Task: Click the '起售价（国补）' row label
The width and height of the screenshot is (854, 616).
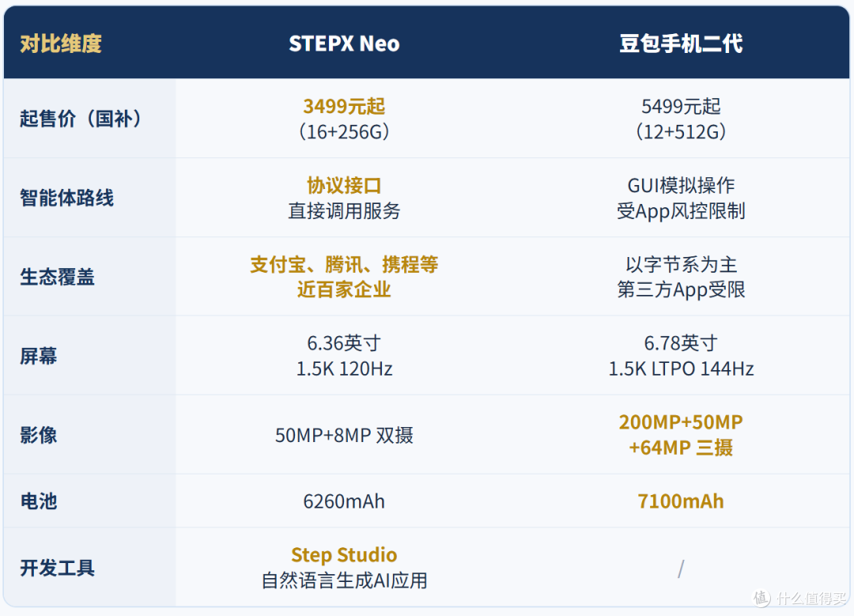Action: point(81,118)
